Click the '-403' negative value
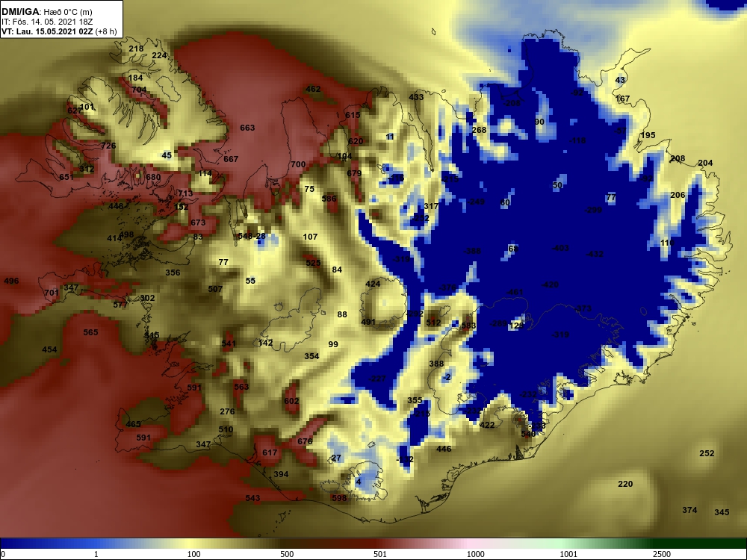Viewport: 747px width, 560px height. pos(560,248)
